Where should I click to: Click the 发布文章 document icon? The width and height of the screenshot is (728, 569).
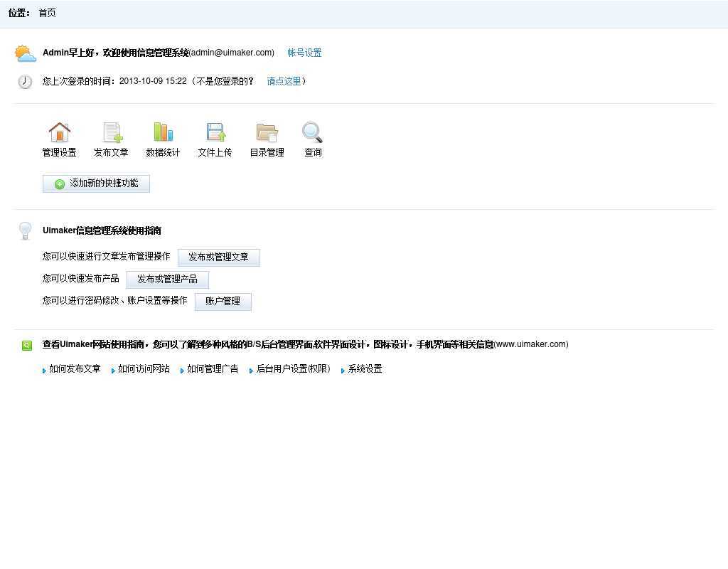[x=112, y=132]
